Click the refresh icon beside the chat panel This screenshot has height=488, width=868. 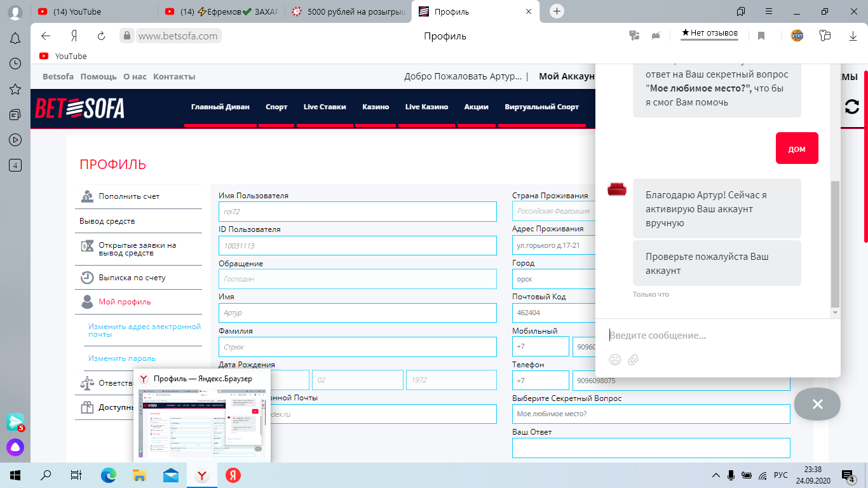pyautogui.click(x=851, y=107)
